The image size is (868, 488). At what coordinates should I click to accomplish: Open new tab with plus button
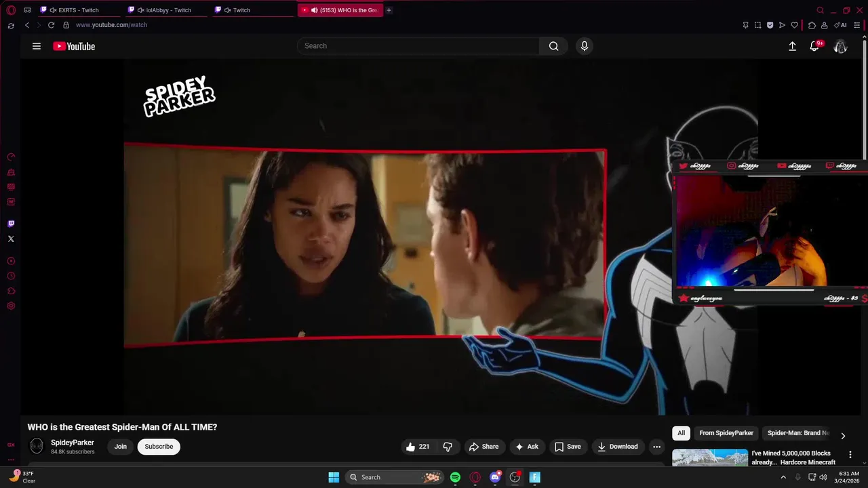pyautogui.click(x=389, y=10)
